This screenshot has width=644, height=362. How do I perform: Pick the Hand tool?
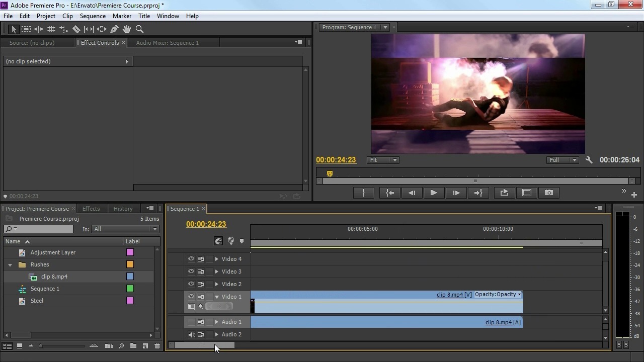click(x=127, y=29)
